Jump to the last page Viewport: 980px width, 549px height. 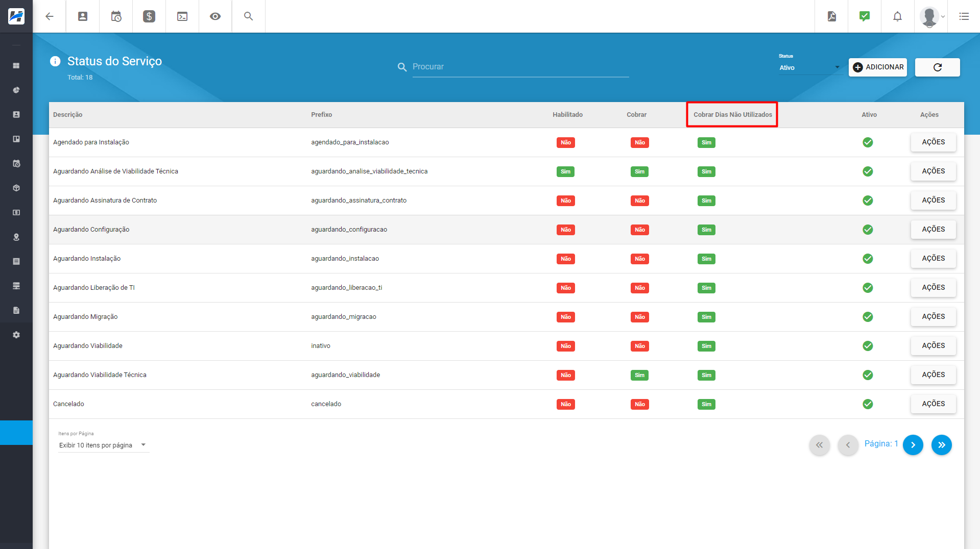(x=941, y=445)
